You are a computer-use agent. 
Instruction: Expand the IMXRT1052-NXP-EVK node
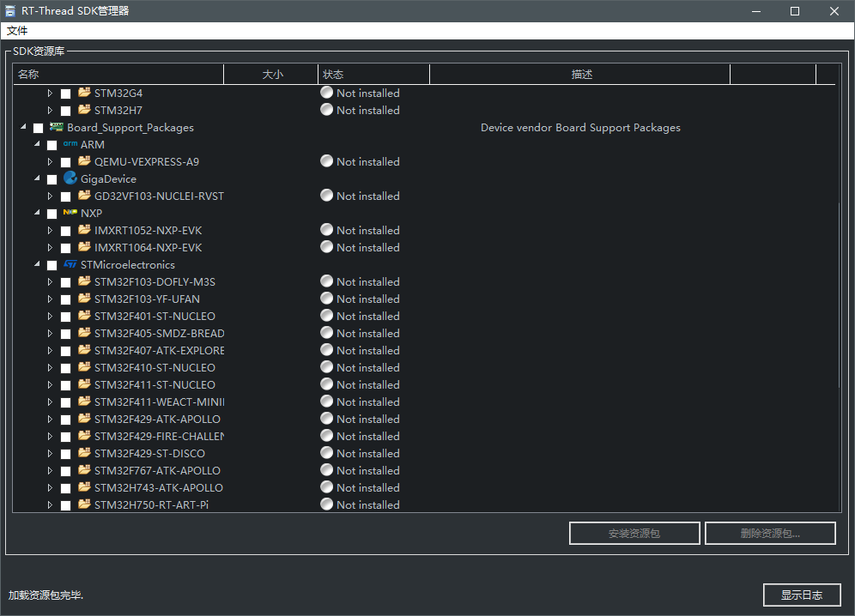pos(50,231)
